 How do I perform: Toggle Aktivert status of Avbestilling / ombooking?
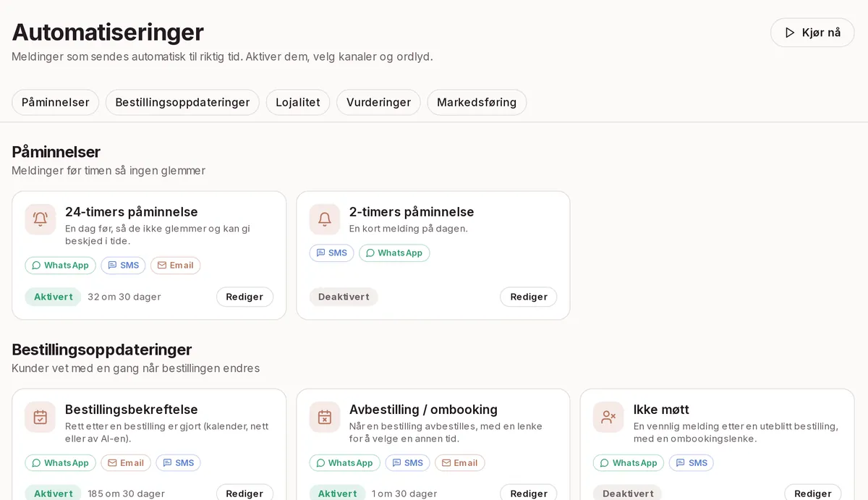338,493
